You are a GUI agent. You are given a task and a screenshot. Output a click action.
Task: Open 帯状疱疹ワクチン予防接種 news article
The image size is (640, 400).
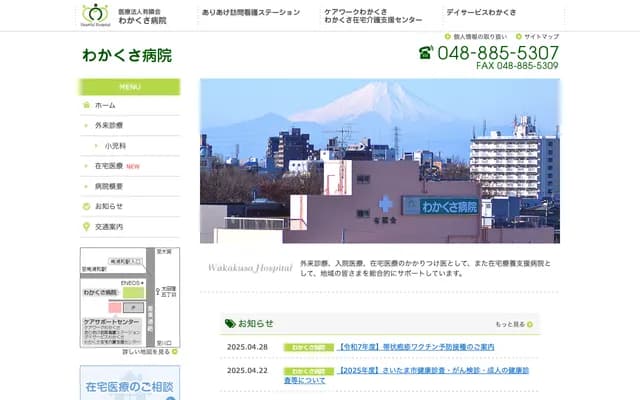click(416, 347)
